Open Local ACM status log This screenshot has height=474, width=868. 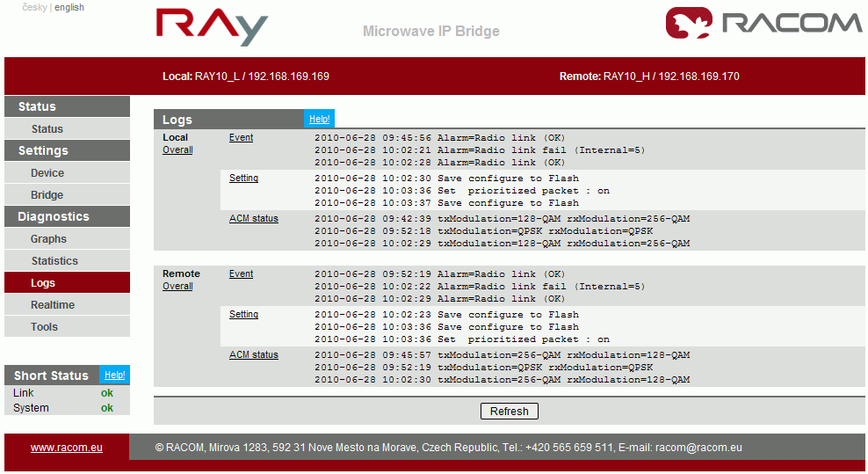click(x=254, y=218)
